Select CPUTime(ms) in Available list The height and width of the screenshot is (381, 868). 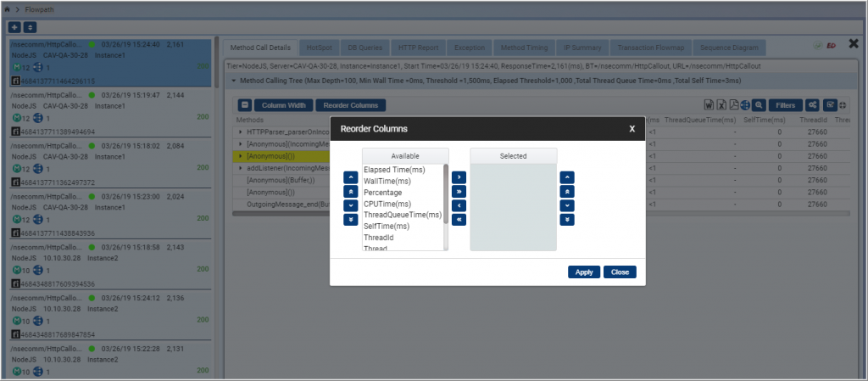point(403,204)
